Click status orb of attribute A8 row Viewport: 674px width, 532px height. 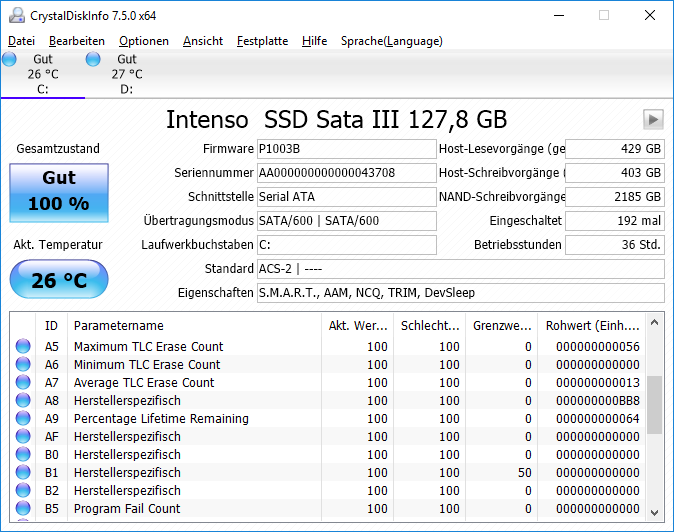pyautogui.click(x=23, y=401)
